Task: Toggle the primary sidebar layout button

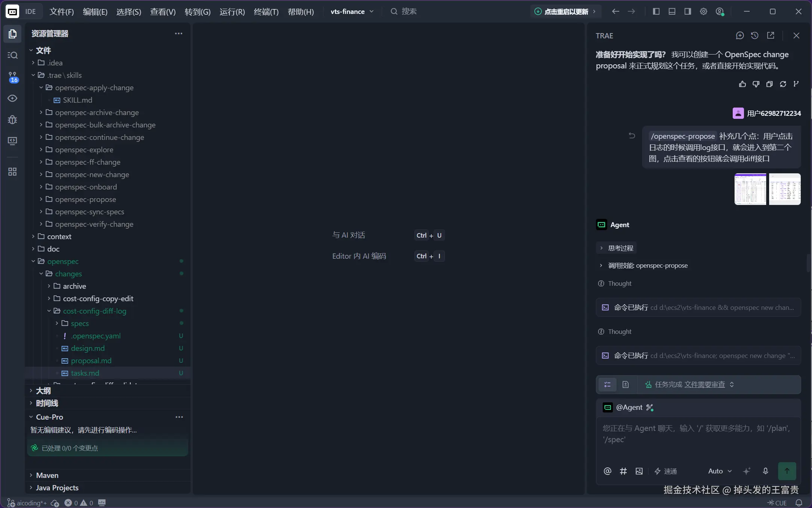Action: 656,12
